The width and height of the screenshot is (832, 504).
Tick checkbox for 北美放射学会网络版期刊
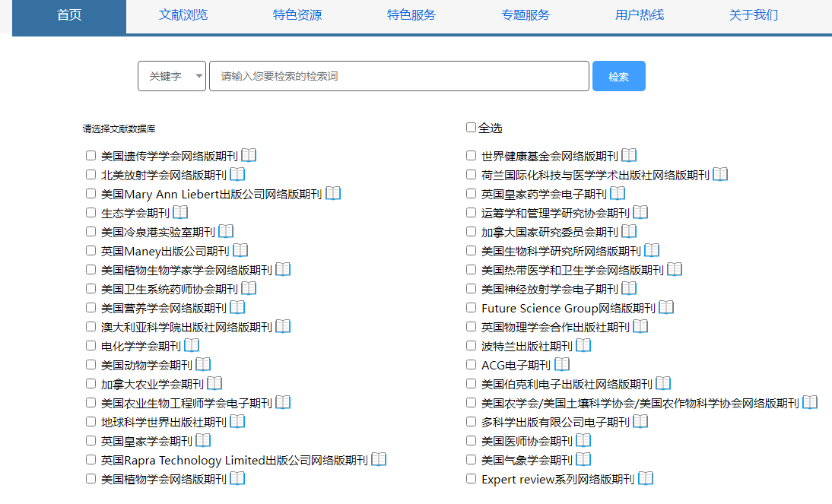click(91, 174)
